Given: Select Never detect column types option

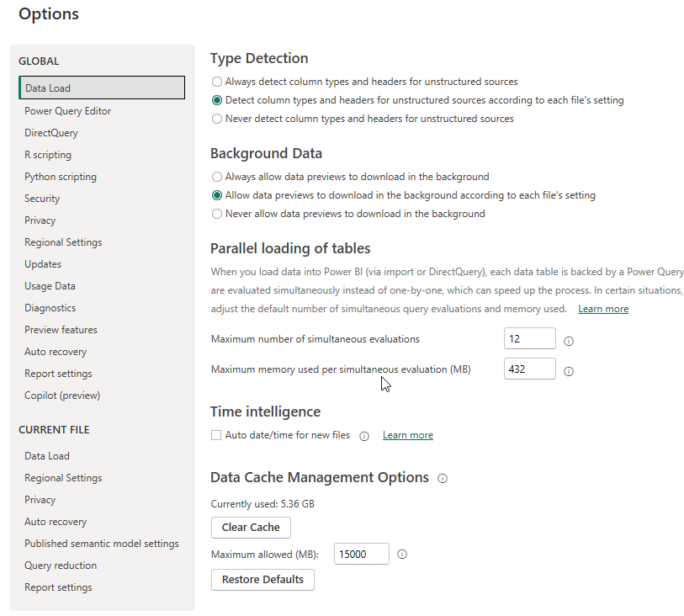Looking at the screenshot, I should [x=217, y=119].
